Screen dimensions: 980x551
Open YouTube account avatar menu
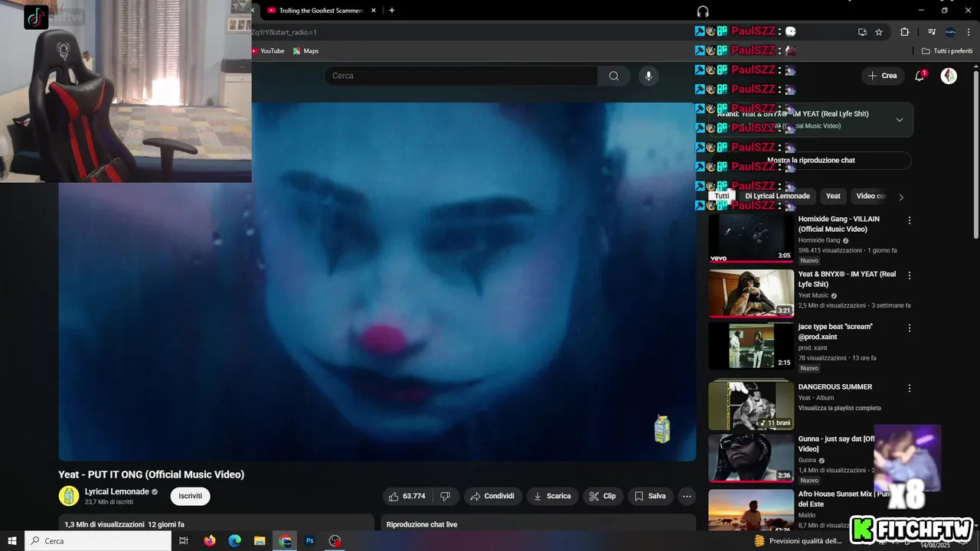coord(949,76)
